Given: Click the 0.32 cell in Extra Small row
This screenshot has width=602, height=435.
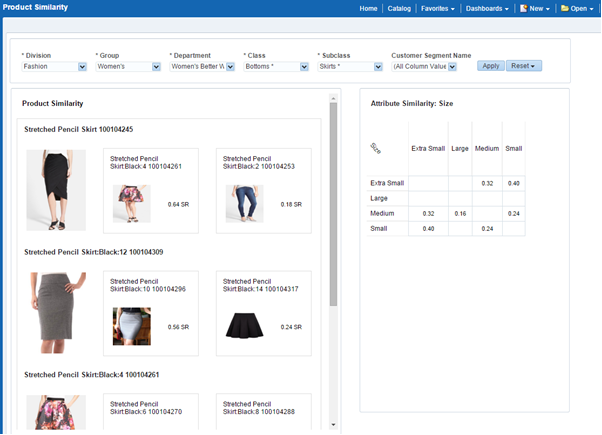Looking at the screenshot, I should click(487, 184).
